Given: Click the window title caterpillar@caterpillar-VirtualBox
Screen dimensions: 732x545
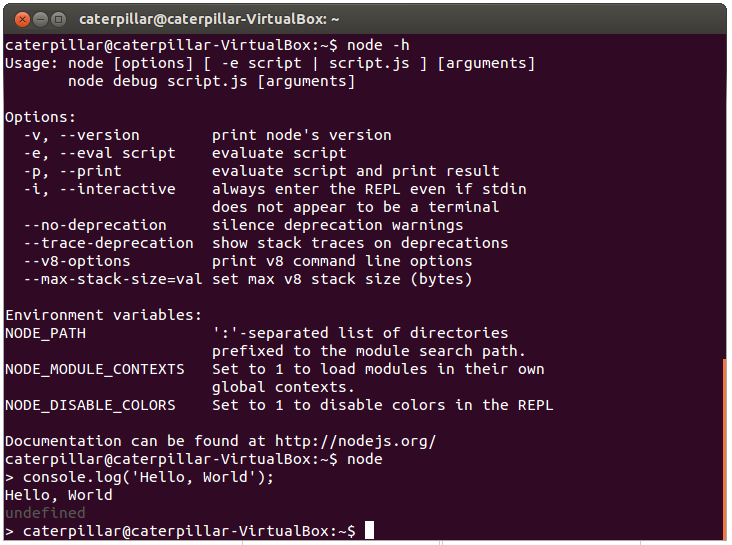Looking at the screenshot, I should [209, 20].
